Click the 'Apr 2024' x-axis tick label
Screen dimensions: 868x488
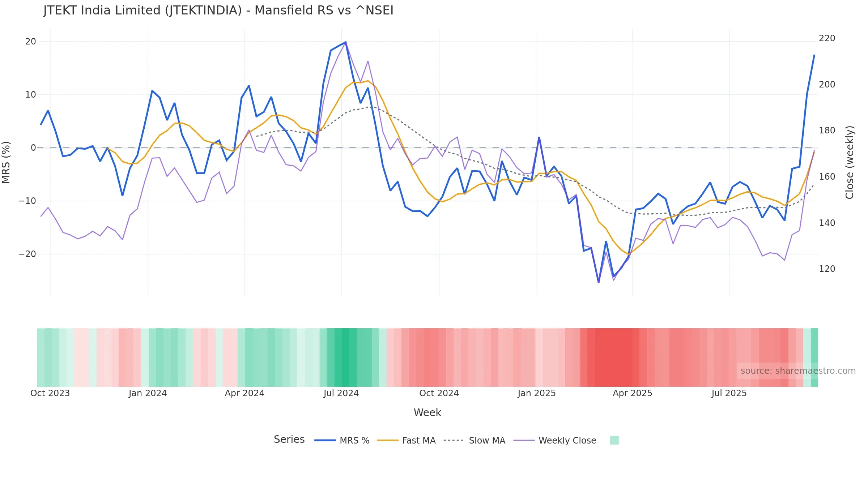click(x=244, y=393)
